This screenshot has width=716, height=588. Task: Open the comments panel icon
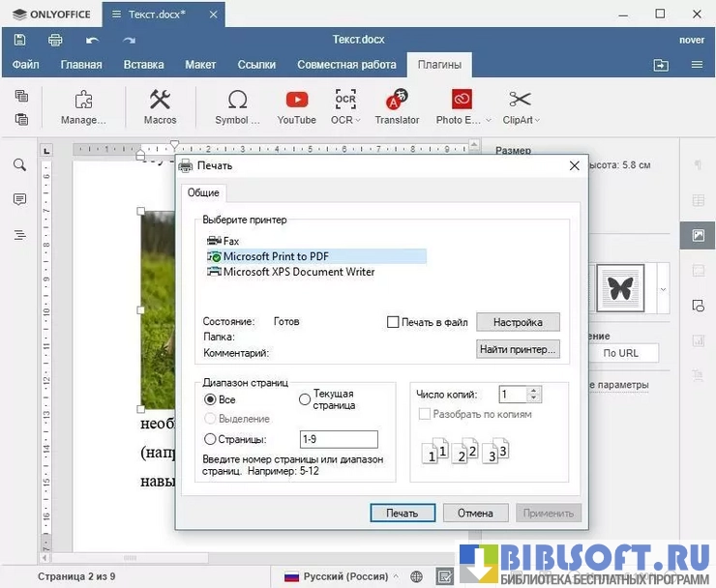point(19,199)
